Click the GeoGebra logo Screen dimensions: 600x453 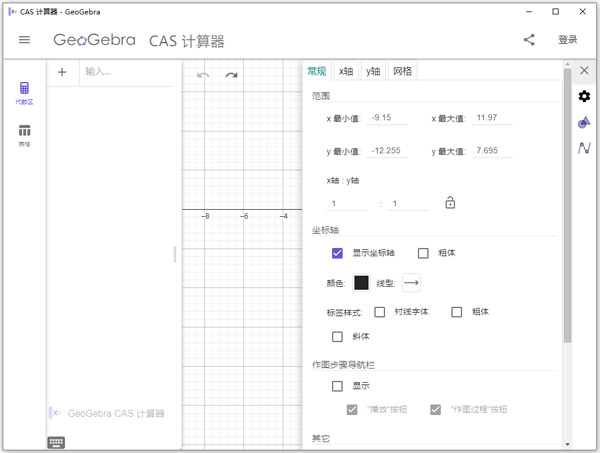[94, 40]
